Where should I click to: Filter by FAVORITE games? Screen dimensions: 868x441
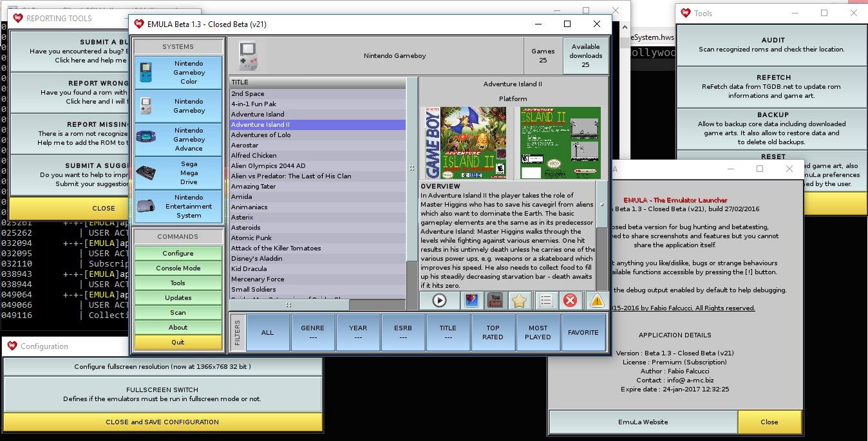coord(583,332)
